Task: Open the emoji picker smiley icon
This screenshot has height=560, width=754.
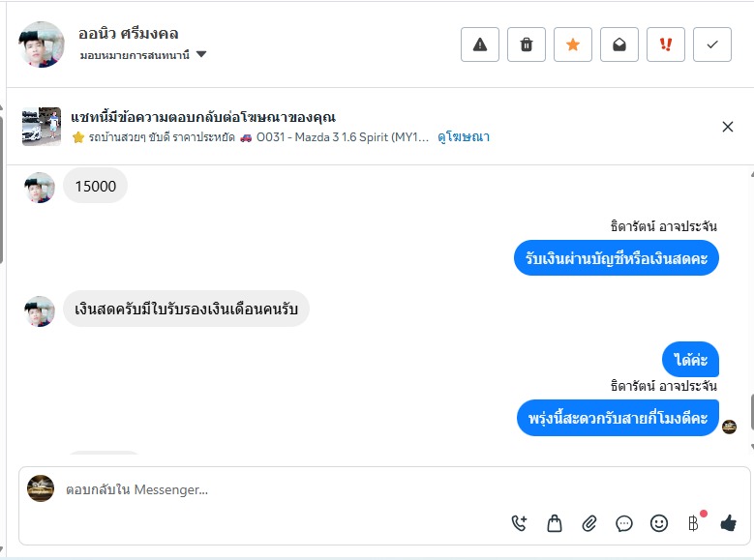Action: tap(659, 523)
